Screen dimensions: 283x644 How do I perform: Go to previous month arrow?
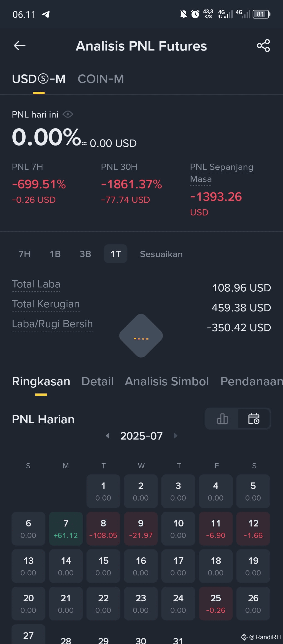point(107,436)
